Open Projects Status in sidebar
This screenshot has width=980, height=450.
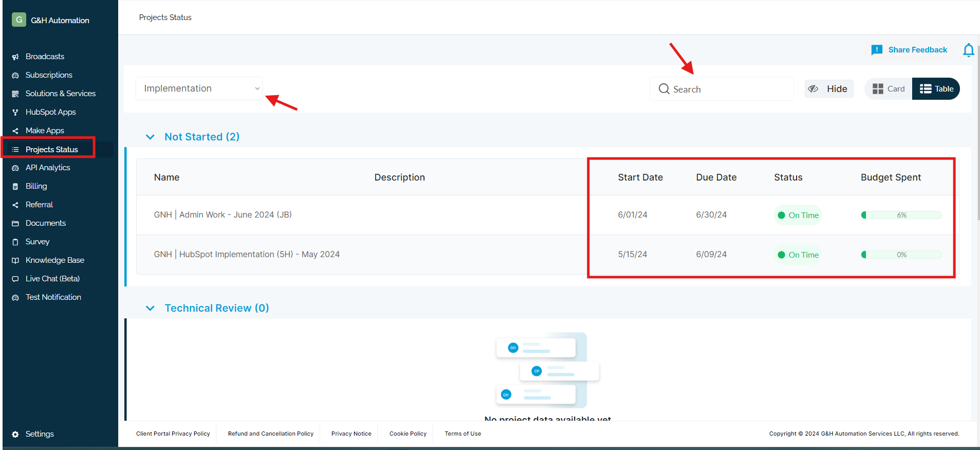51,150
